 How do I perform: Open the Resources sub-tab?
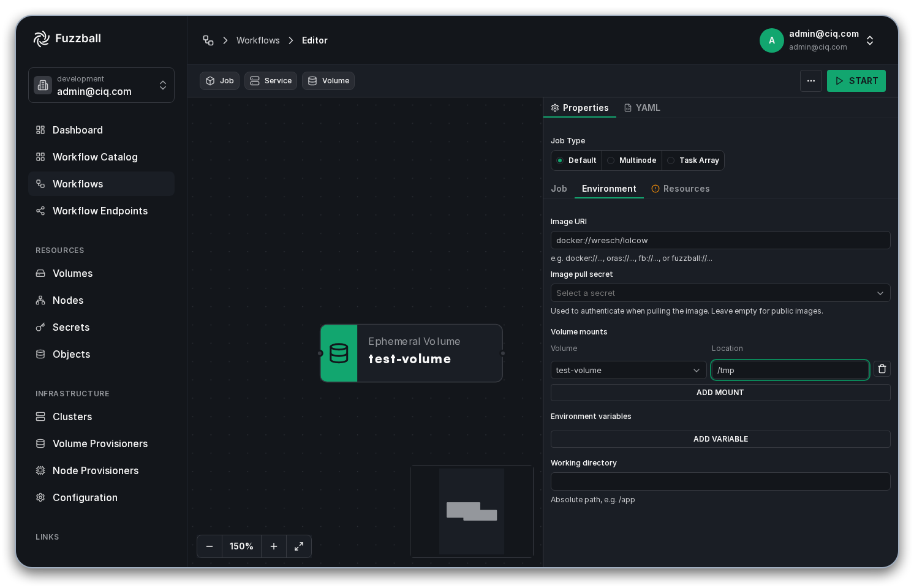[680, 189]
